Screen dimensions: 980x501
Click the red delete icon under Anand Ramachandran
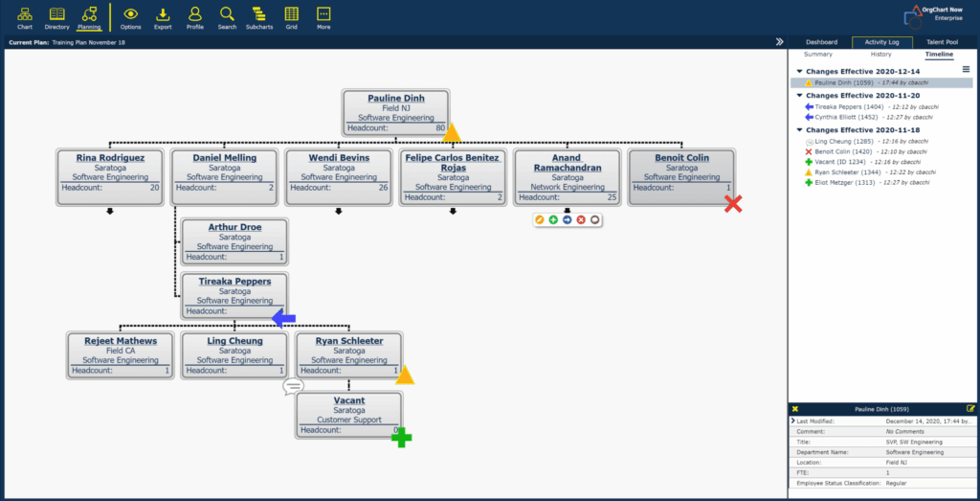(581, 220)
